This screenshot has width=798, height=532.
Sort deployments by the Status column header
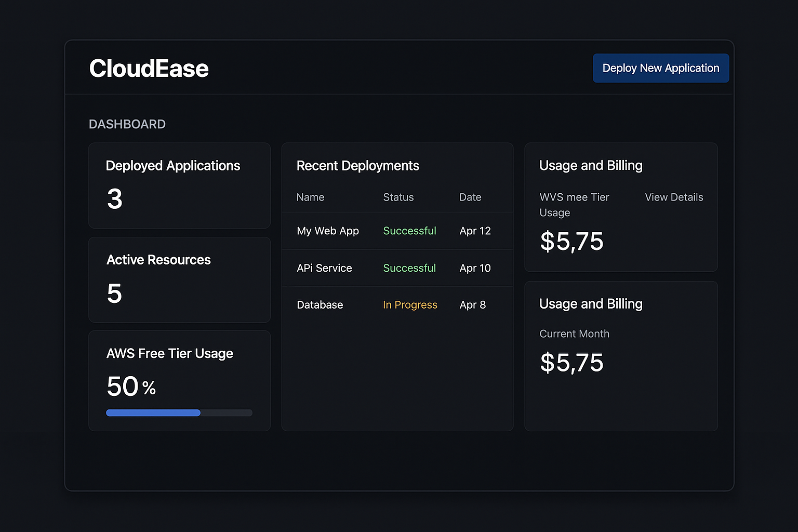pos(398,197)
